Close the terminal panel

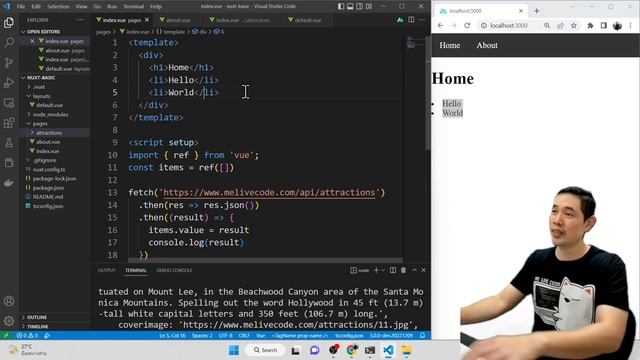coord(424,270)
